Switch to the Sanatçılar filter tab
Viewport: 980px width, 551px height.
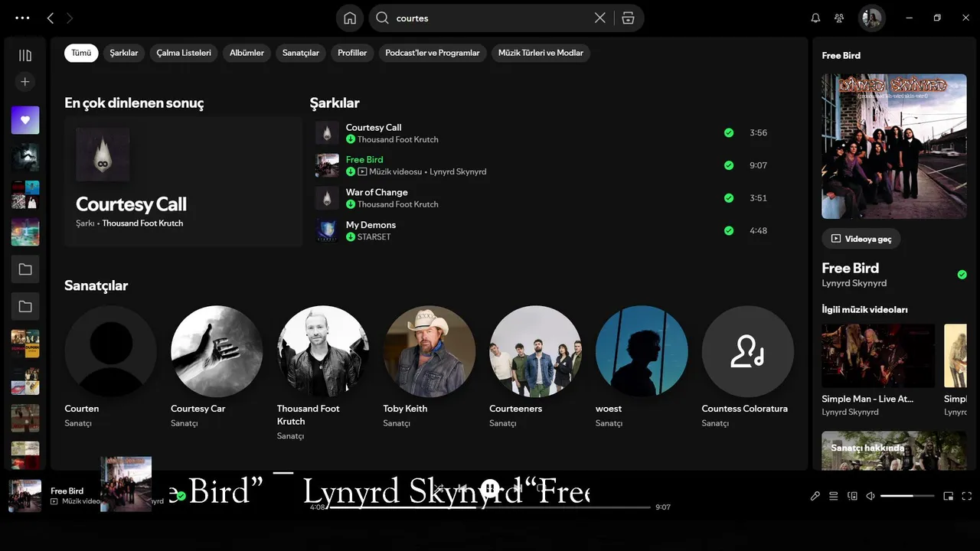[x=301, y=53]
